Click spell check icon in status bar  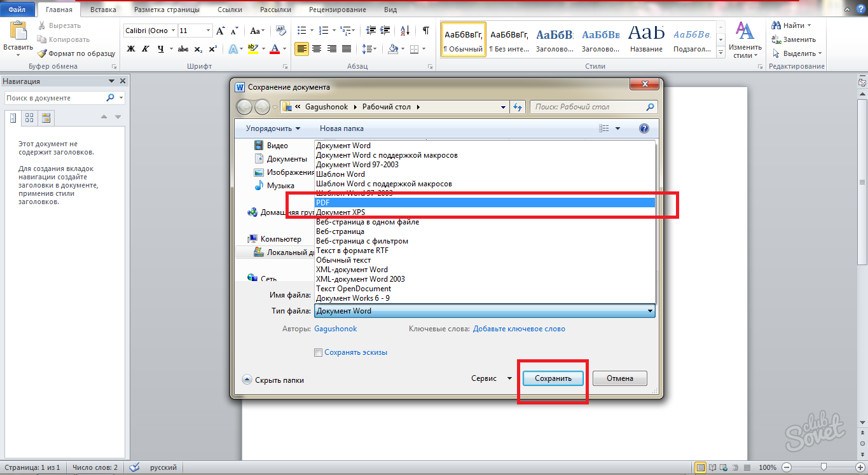[134, 467]
